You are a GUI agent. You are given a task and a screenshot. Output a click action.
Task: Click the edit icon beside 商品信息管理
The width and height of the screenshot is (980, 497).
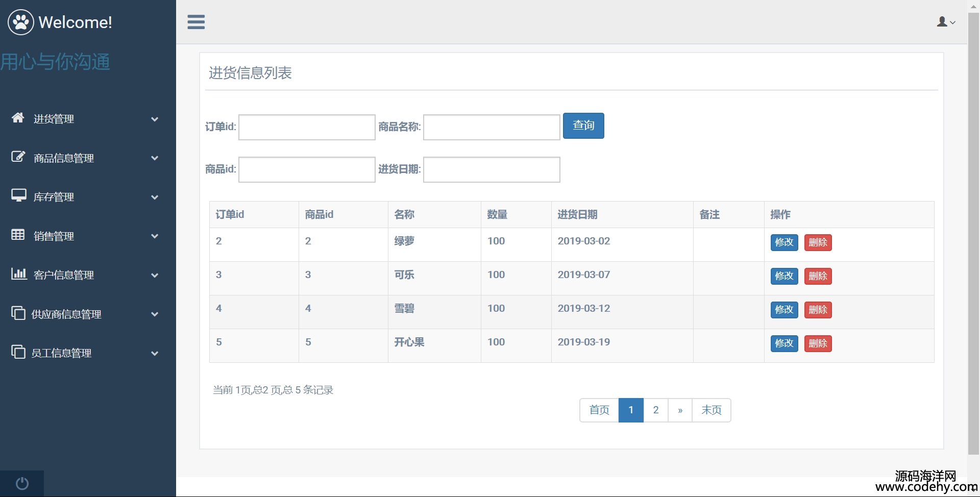pos(18,157)
